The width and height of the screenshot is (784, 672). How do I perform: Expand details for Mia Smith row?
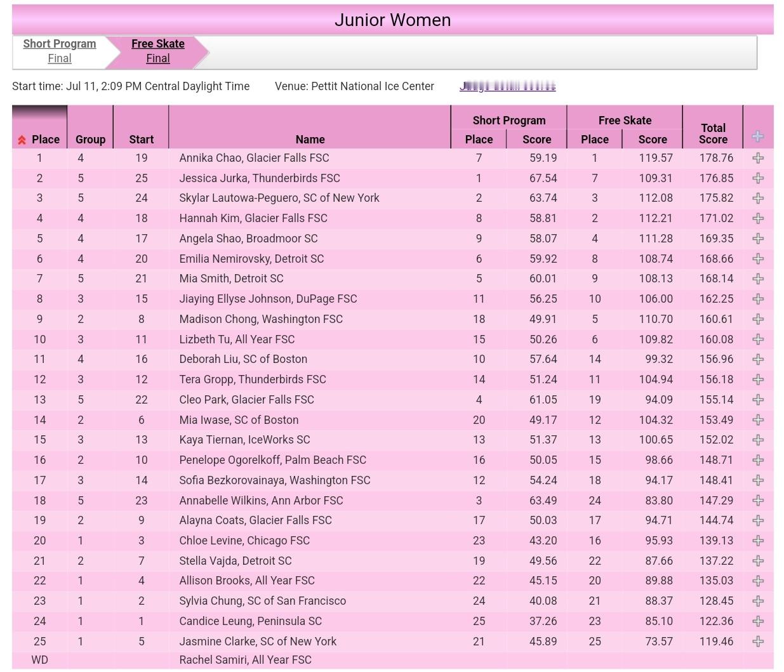(758, 279)
